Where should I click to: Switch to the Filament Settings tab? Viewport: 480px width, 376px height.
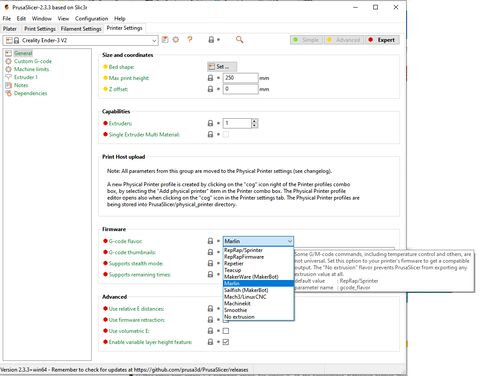point(81,29)
